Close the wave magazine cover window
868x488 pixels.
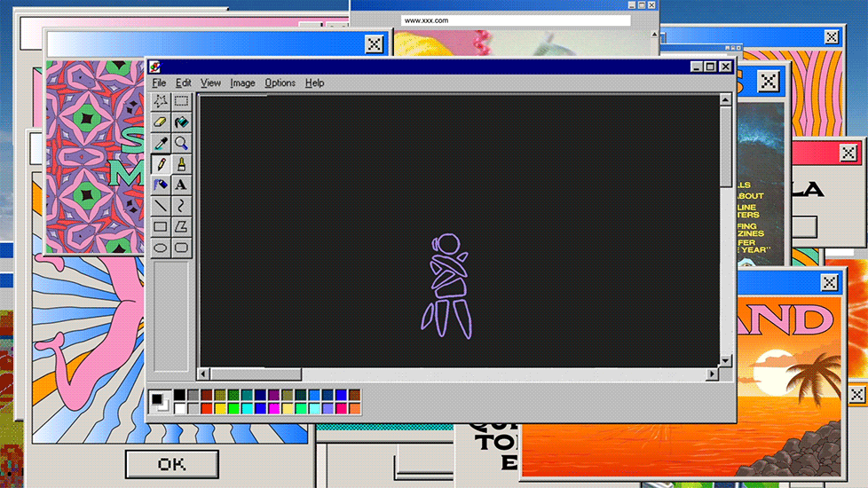tap(768, 82)
